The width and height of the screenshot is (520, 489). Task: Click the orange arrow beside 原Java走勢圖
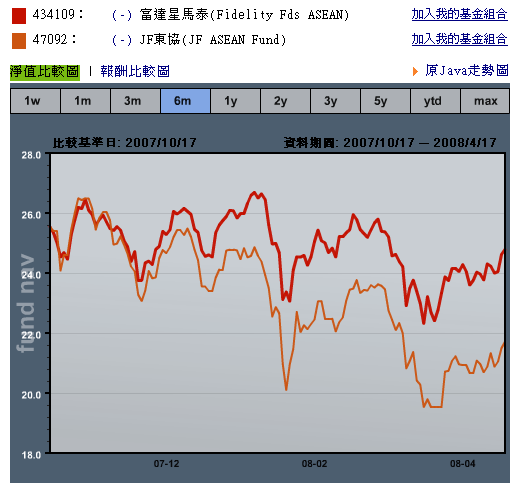click(415, 71)
